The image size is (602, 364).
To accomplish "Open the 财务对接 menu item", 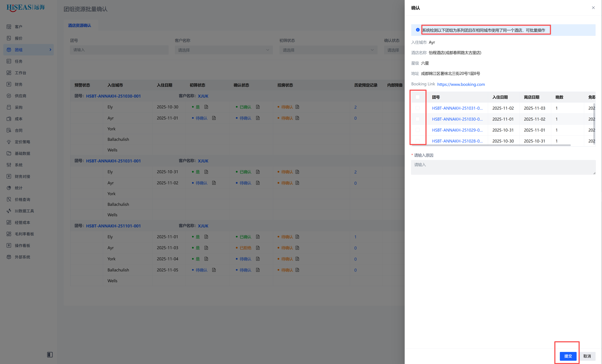I will pos(22,176).
